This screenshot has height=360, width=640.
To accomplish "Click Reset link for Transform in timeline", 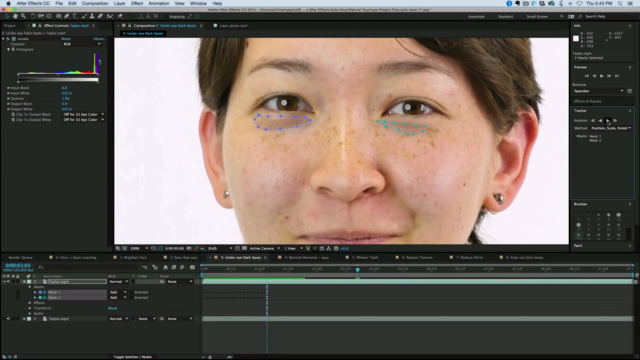I will click(x=112, y=308).
